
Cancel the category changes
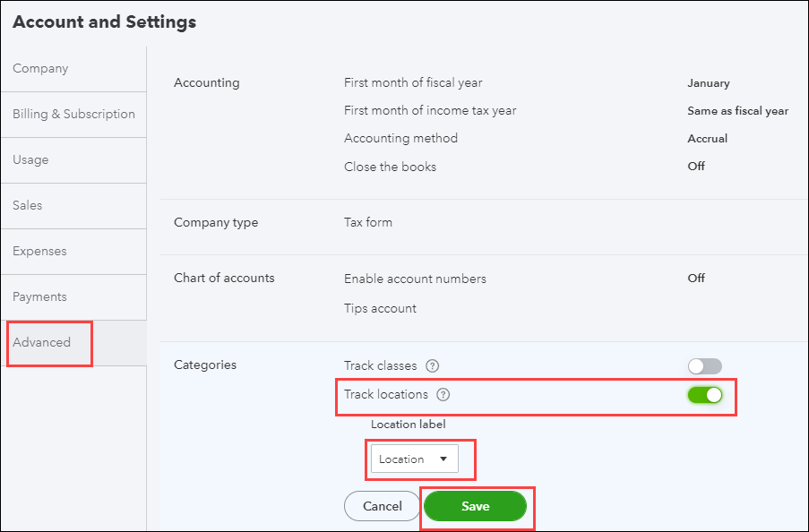coord(383,506)
